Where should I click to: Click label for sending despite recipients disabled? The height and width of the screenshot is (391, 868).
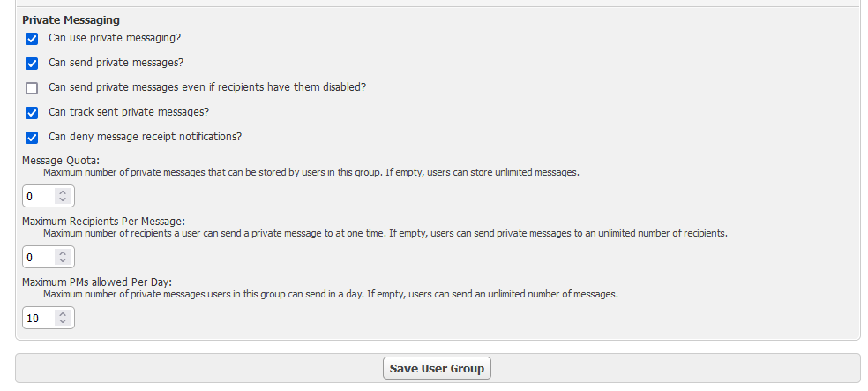(x=206, y=87)
